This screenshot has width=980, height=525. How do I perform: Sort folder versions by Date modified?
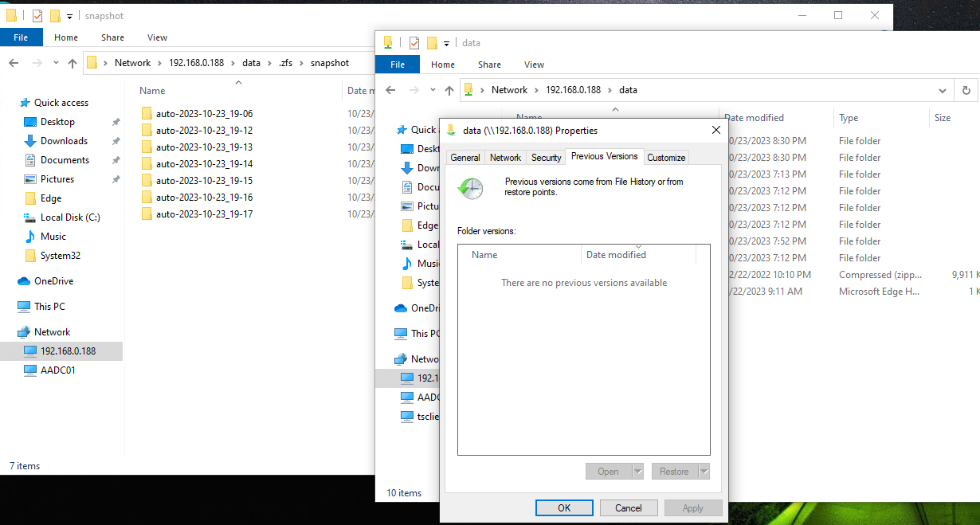[616, 255]
